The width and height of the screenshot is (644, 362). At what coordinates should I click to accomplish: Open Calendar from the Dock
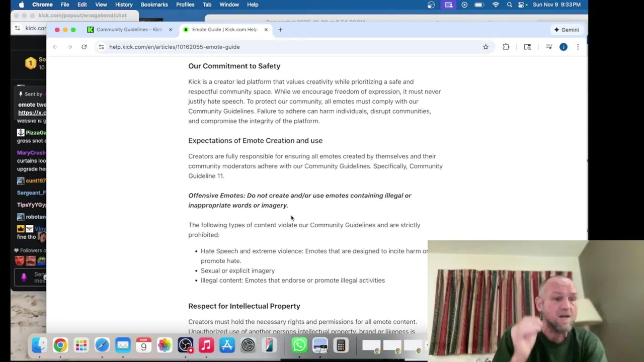[x=143, y=345]
